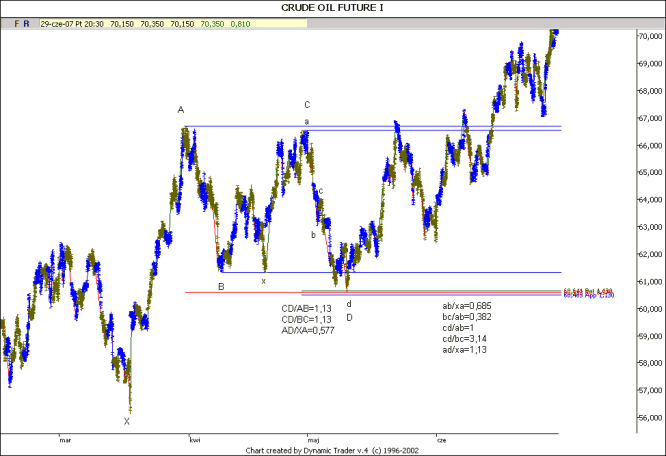
Task: Click the Dynamic Trader v.4 footer credit
Action: 332,450
